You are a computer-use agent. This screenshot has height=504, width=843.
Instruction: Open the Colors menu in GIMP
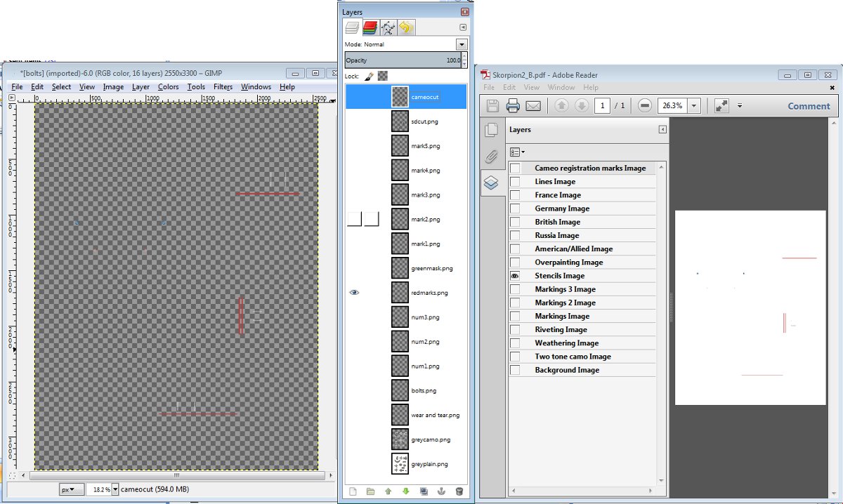[x=168, y=87]
